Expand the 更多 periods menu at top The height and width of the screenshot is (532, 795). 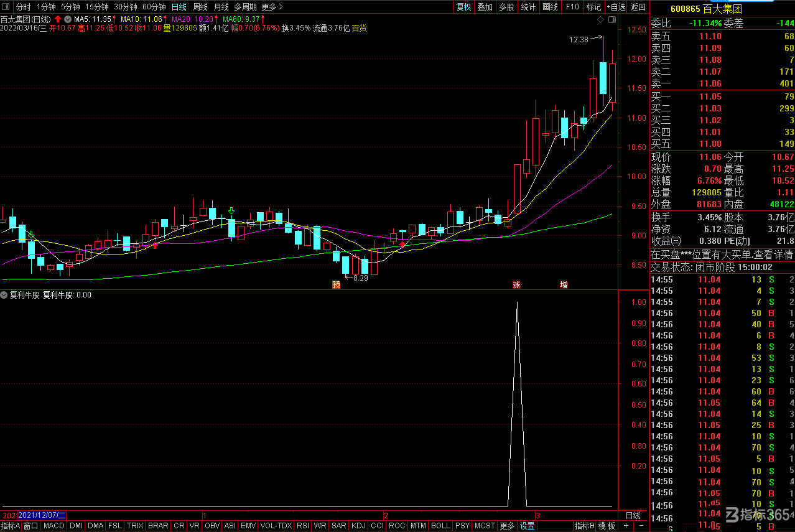(x=272, y=7)
